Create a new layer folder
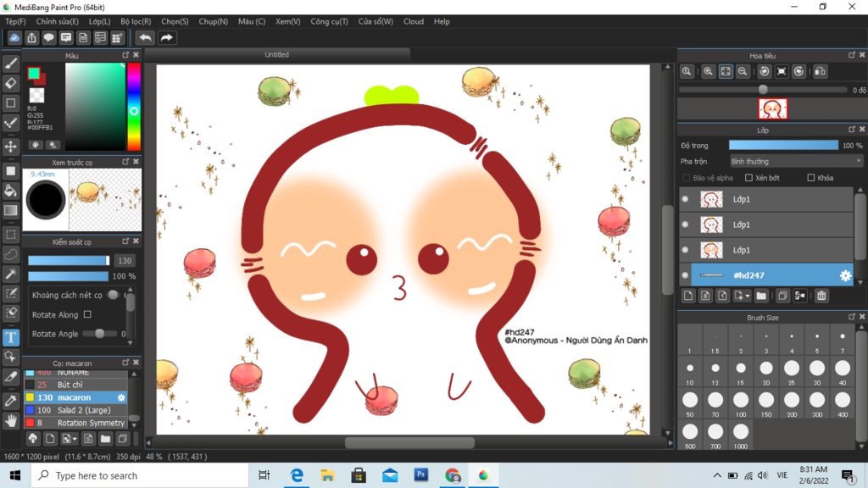Screen dimensions: 868x488 point(761,296)
